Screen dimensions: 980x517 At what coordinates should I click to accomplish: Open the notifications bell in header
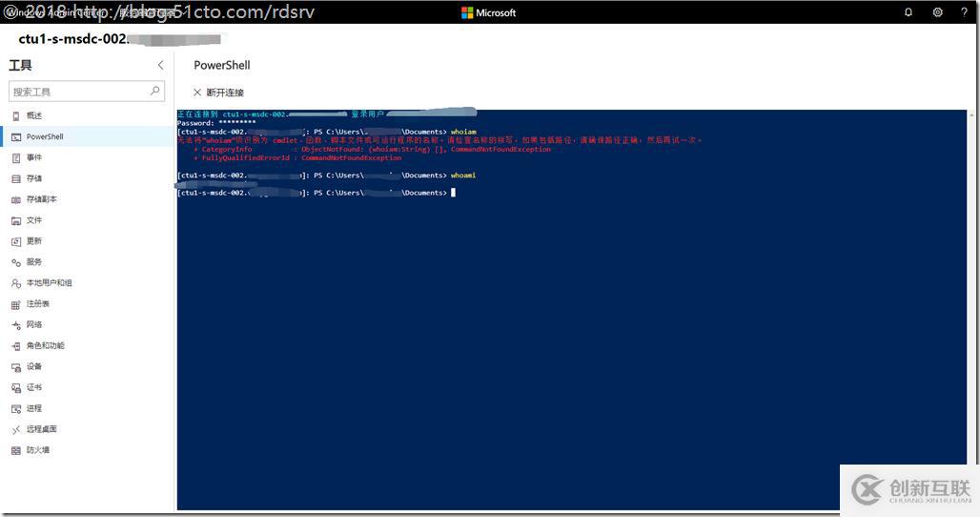[x=909, y=11]
